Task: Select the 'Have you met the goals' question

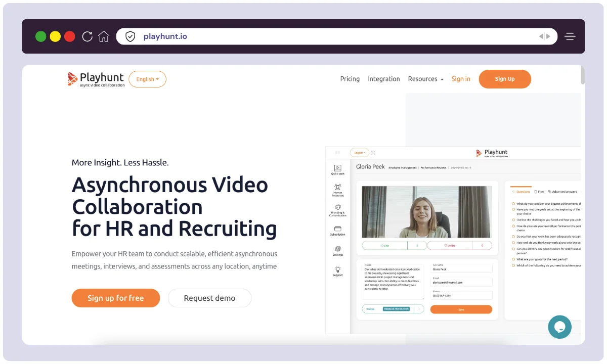Action: pyautogui.click(x=513, y=209)
